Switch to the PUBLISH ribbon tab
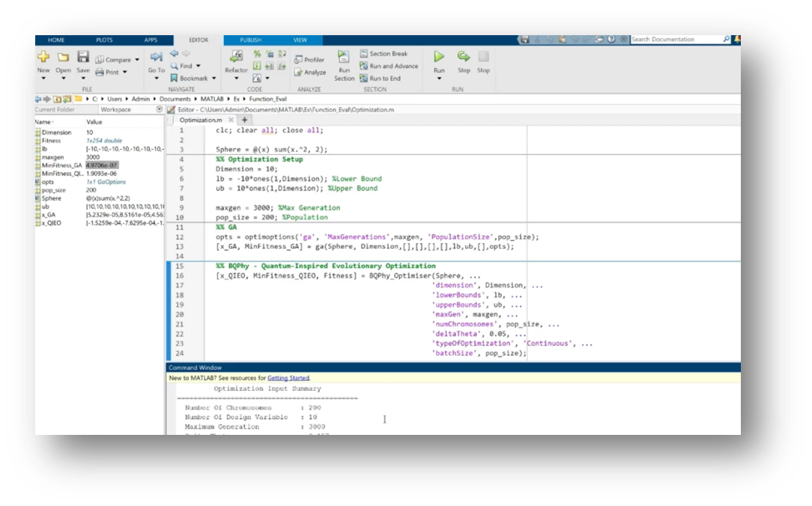The image size is (812, 506). click(x=250, y=40)
